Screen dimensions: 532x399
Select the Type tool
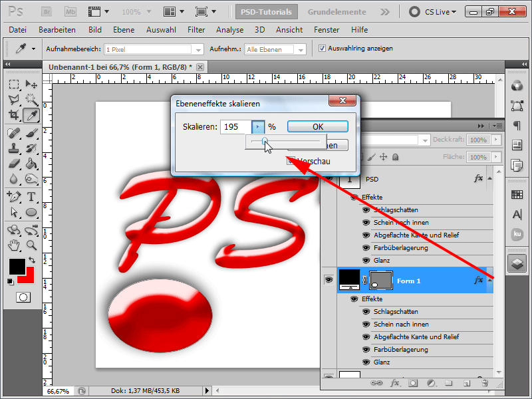pos(31,196)
